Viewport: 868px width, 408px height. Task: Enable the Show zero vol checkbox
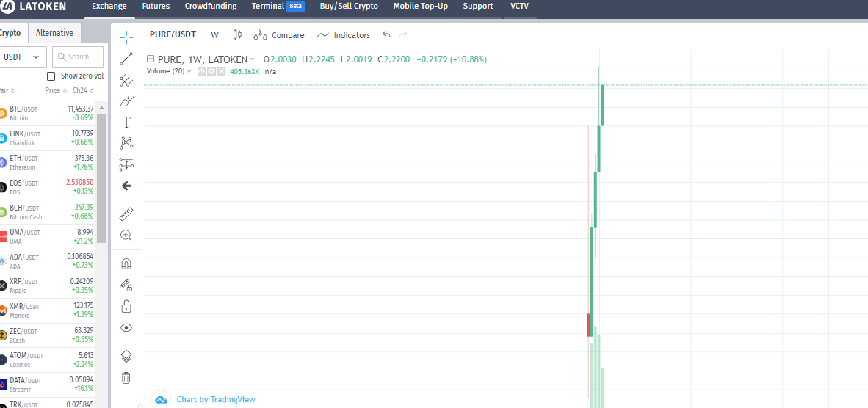51,76
